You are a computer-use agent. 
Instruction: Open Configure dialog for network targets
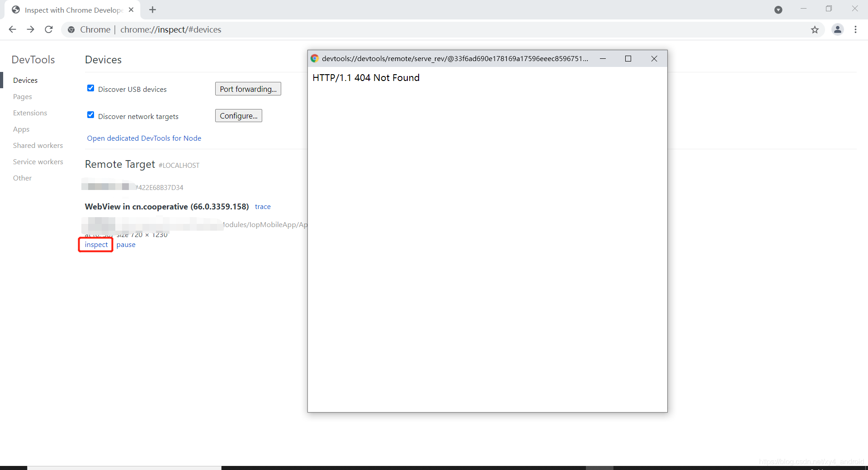click(x=238, y=115)
